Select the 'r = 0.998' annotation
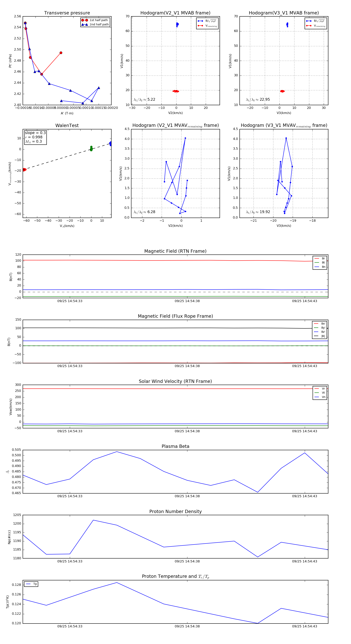This screenshot has height=644, width=351. pyautogui.click(x=34, y=137)
